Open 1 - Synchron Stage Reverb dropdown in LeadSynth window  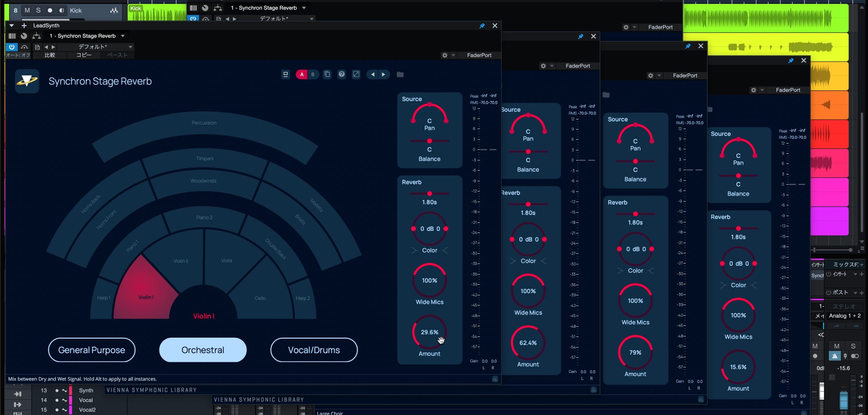pyautogui.click(x=87, y=36)
